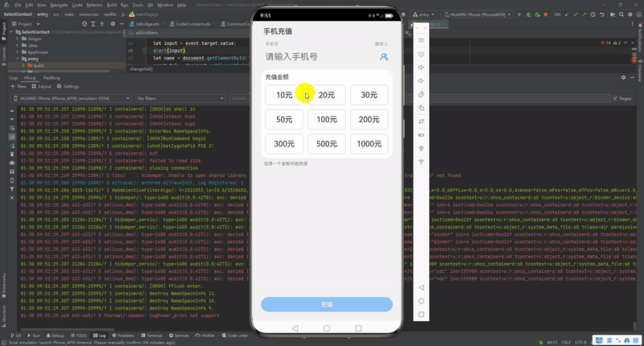Open the Project view dropdown arrow
The height and width of the screenshot is (346, 644).
click(38, 24)
